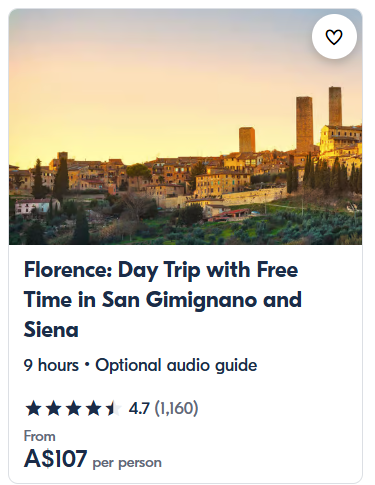The width and height of the screenshot is (375, 485).
Task: Click the tall stone towers in photo
Action: [x=319, y=118]
